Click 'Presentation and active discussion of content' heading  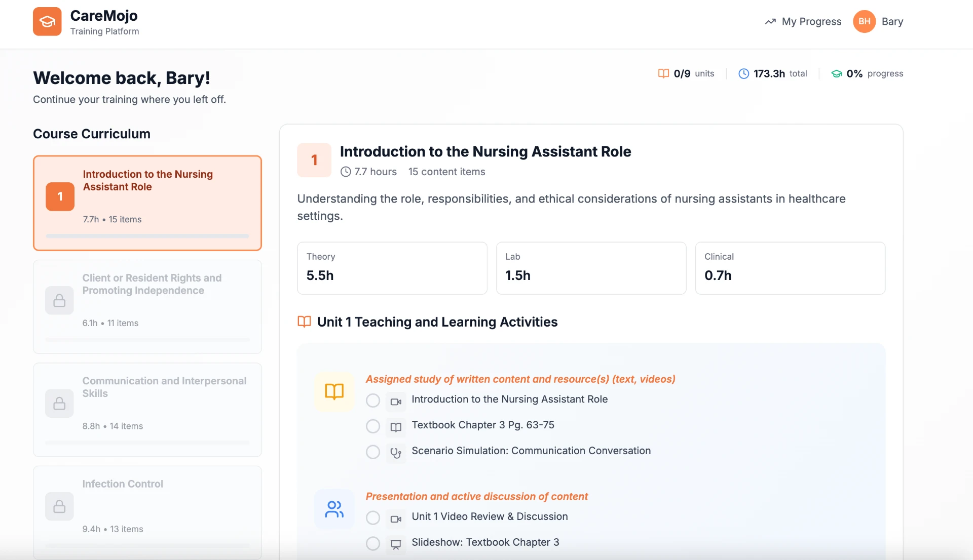[x=477, y=497]
